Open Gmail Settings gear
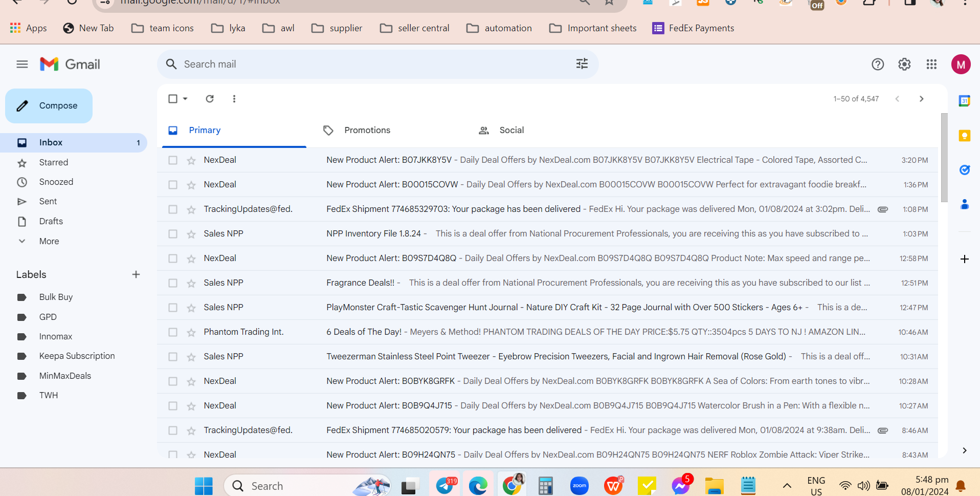980x496 pixels. click(x=904, y=64)
